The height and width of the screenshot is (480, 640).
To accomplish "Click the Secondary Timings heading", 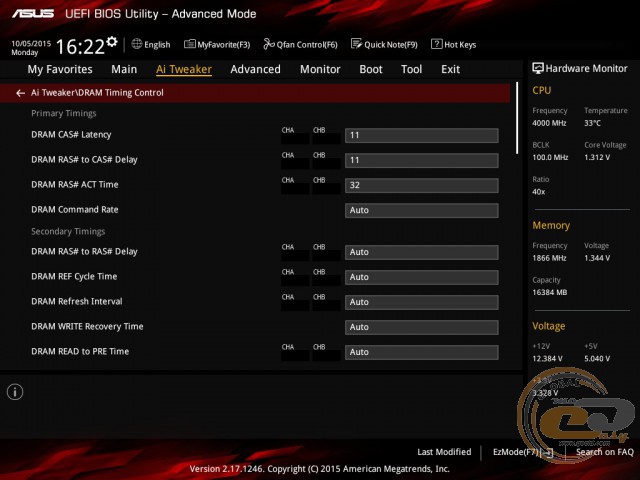I will click(68, 231).
